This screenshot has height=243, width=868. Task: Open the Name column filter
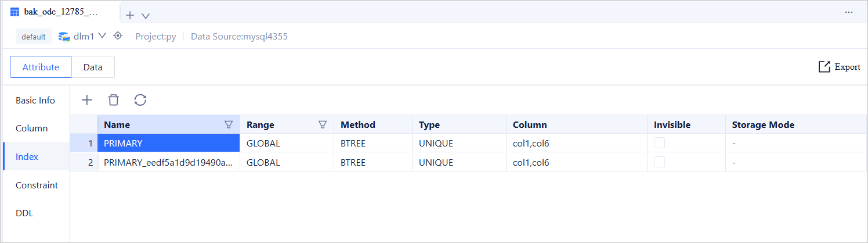[229, 124]
